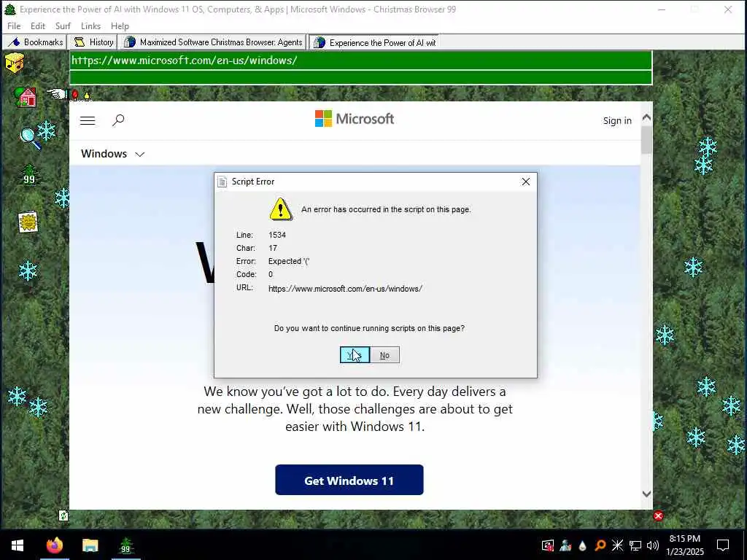Click the magnifying glass search icon in sidebar
Image resolution: width=747 pixels, height=560 pixels.
(x=30, y=138)
